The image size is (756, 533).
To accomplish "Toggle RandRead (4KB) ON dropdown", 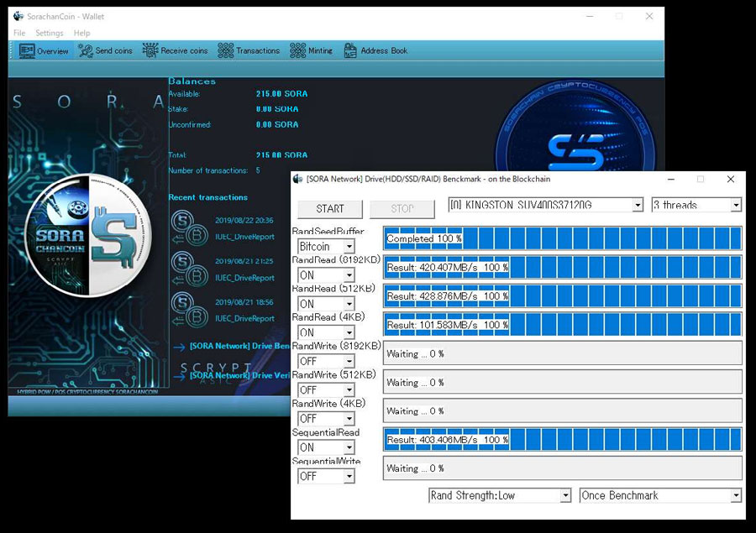I will coord(326,332).
